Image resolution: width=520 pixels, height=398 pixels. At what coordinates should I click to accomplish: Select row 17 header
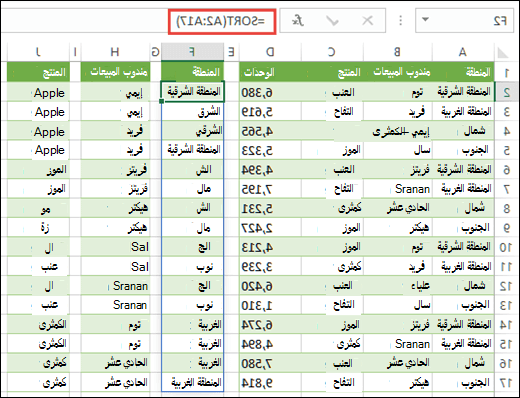coord(506,383)
